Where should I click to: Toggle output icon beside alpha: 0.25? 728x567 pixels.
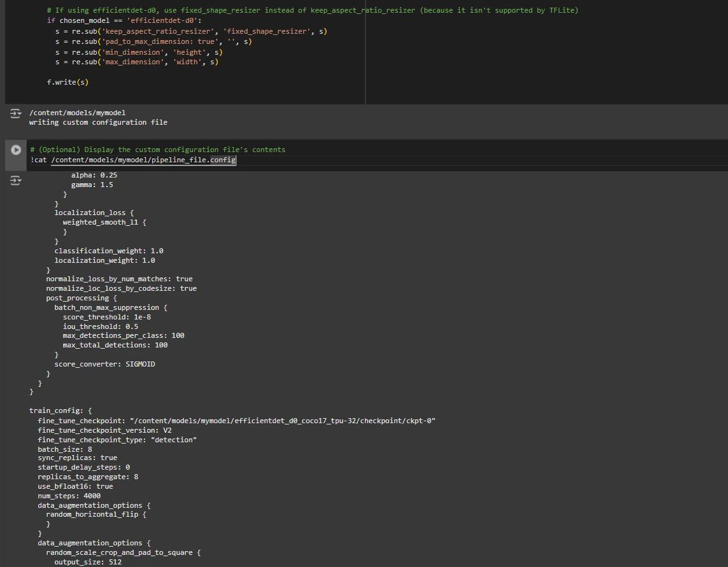pyautogui.click(x=16, y=181)
